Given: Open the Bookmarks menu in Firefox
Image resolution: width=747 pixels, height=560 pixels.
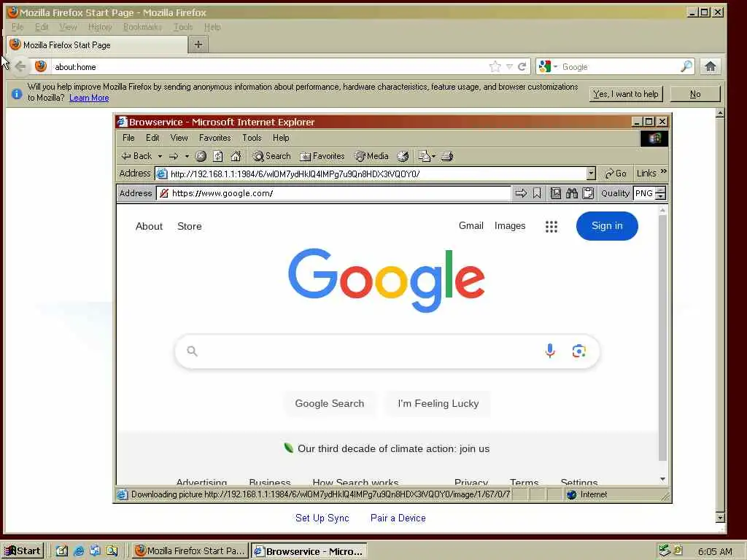Looking at the screenshot, I should click(142, 27).
